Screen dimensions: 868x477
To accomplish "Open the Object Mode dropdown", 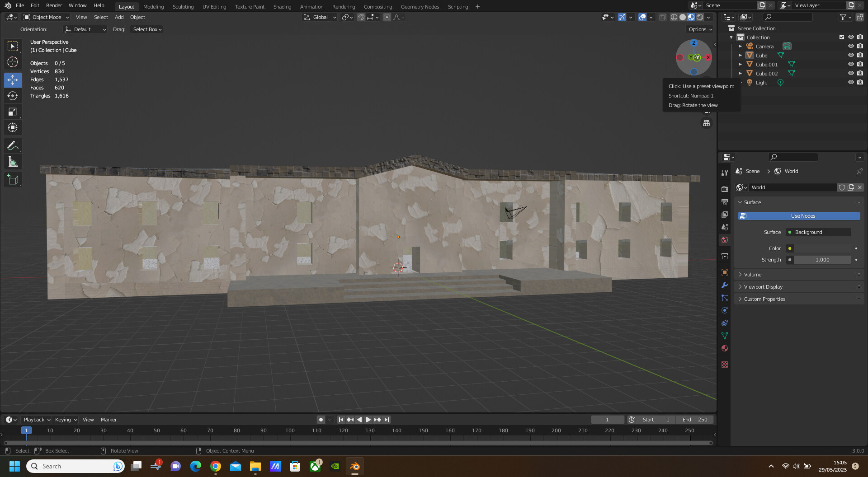I will (x=47, y=17).
